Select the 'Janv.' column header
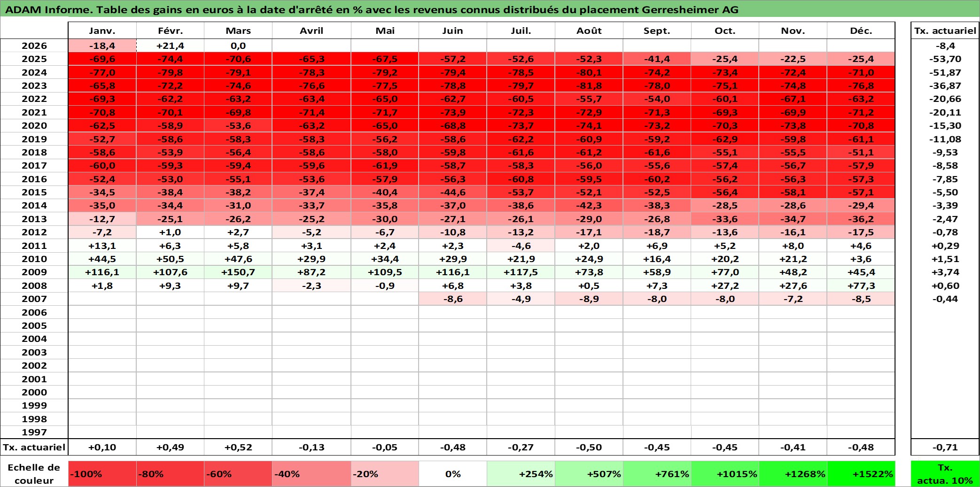 tap(102, 31)
